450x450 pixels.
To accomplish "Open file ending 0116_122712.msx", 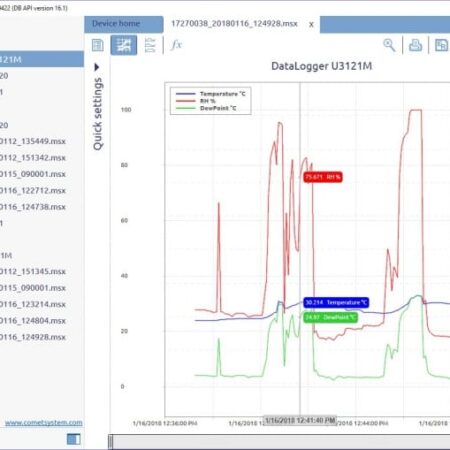I will point(33,191).
